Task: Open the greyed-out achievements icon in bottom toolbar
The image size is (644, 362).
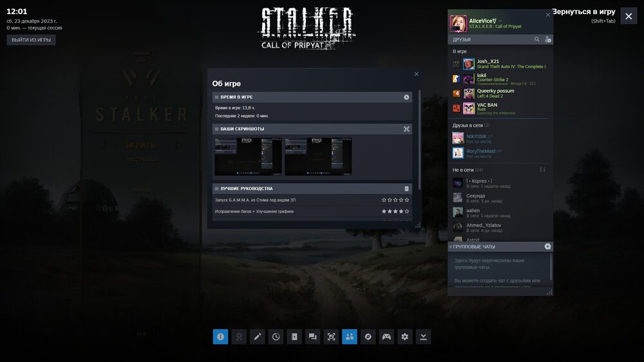Action: point(239,336)
